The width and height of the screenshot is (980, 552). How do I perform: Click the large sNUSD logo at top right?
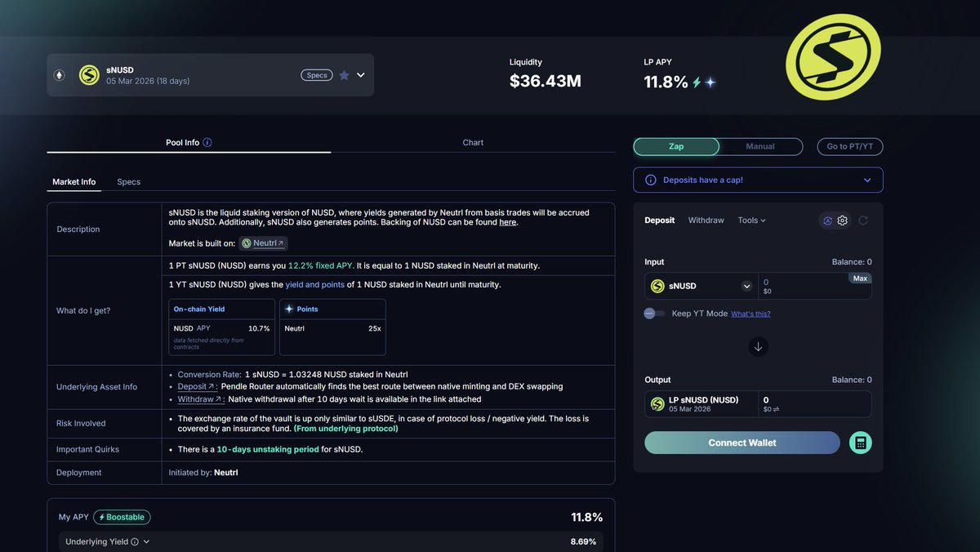point(833,57)
